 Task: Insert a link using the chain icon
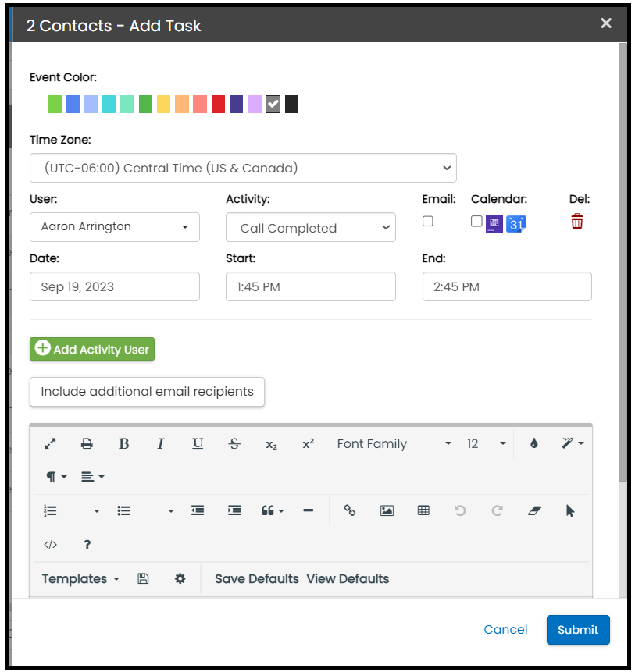[x=350, y=510]
